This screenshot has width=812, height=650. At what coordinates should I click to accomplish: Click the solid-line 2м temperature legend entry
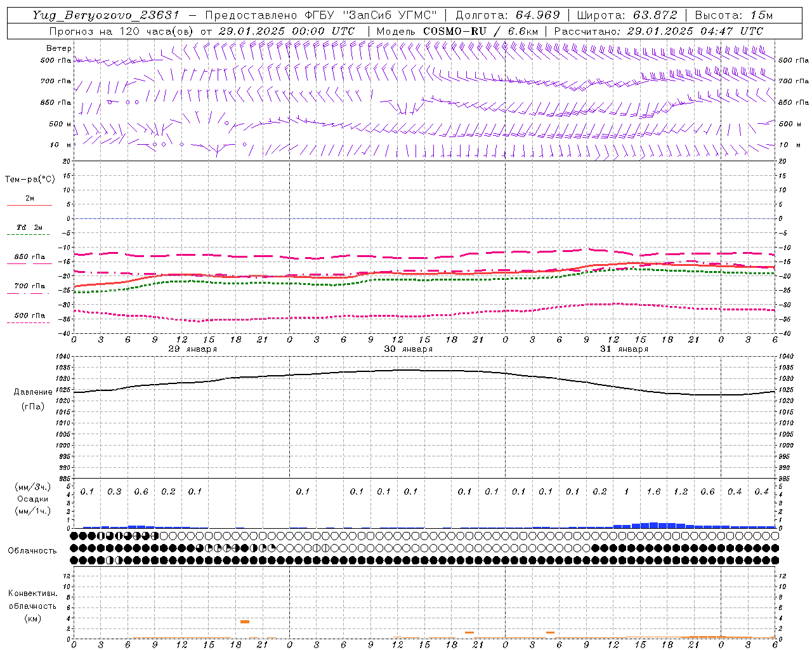[x=29, y=201]
